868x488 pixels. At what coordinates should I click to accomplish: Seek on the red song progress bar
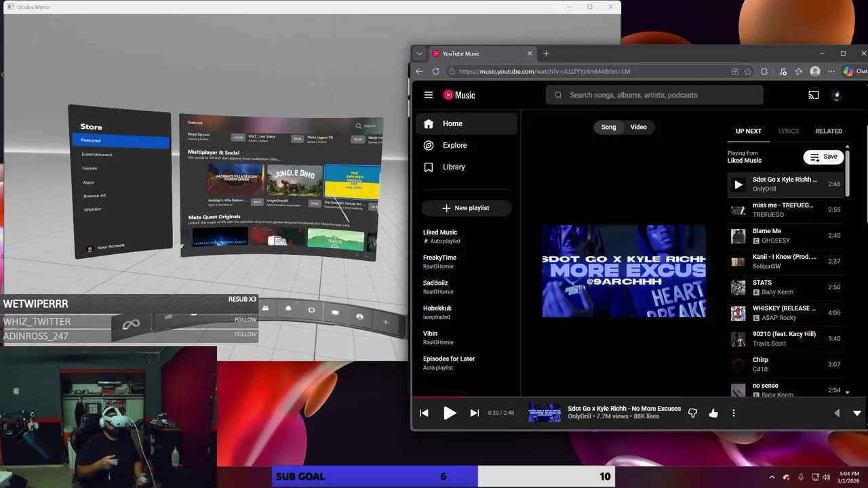coord(439,397)
